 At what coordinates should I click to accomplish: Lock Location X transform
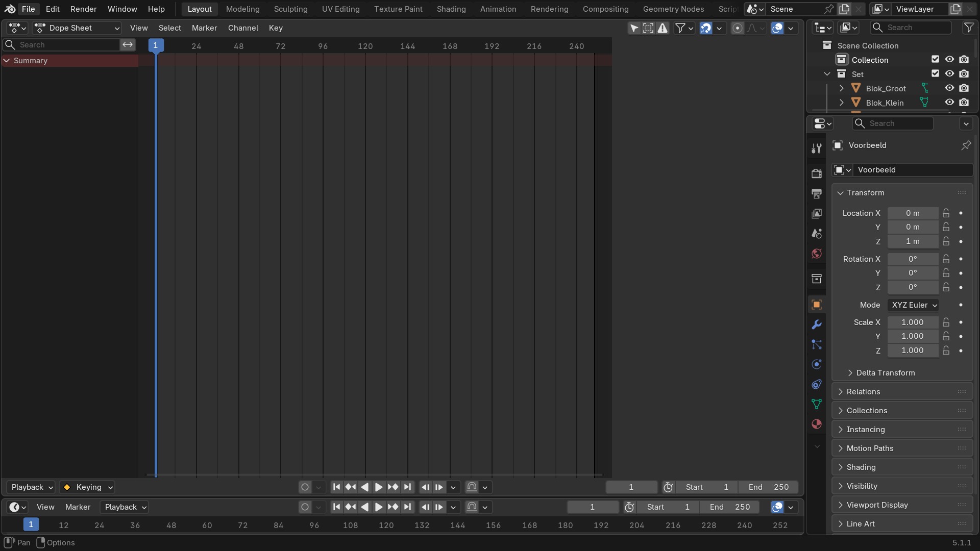[x=946, y=213]
